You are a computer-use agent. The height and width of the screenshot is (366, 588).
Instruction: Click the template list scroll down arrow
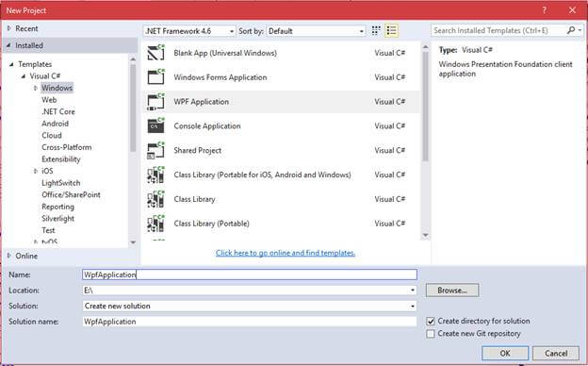coord(425,236)
